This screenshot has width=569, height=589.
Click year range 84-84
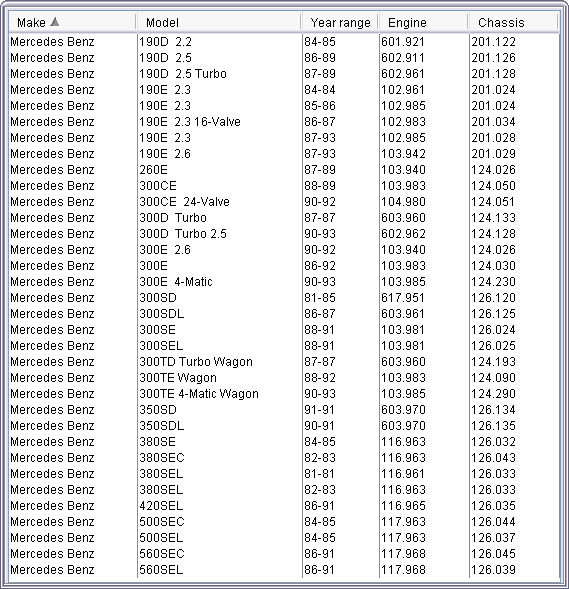click(x=320, y=90)
